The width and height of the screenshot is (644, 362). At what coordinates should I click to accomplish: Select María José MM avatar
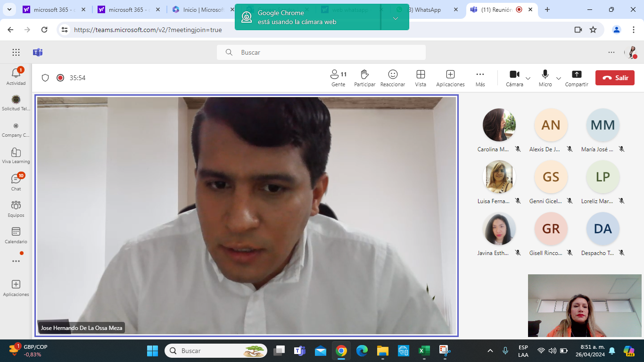point(603,125)
